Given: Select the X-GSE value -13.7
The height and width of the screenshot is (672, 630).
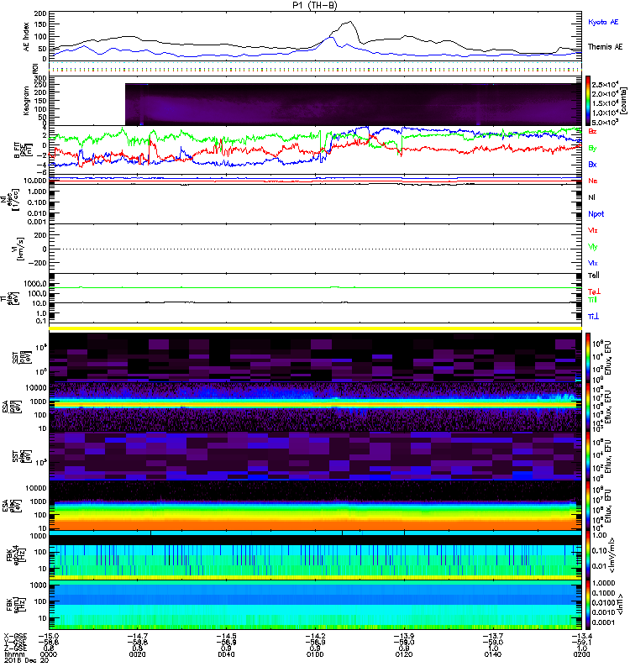Looking at the screenshot, I should tap(493, 636).
